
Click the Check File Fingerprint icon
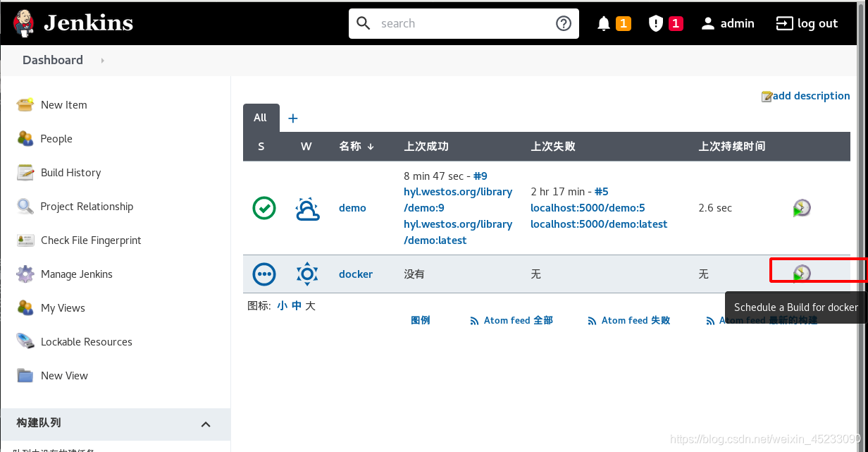tap(25, 240)
